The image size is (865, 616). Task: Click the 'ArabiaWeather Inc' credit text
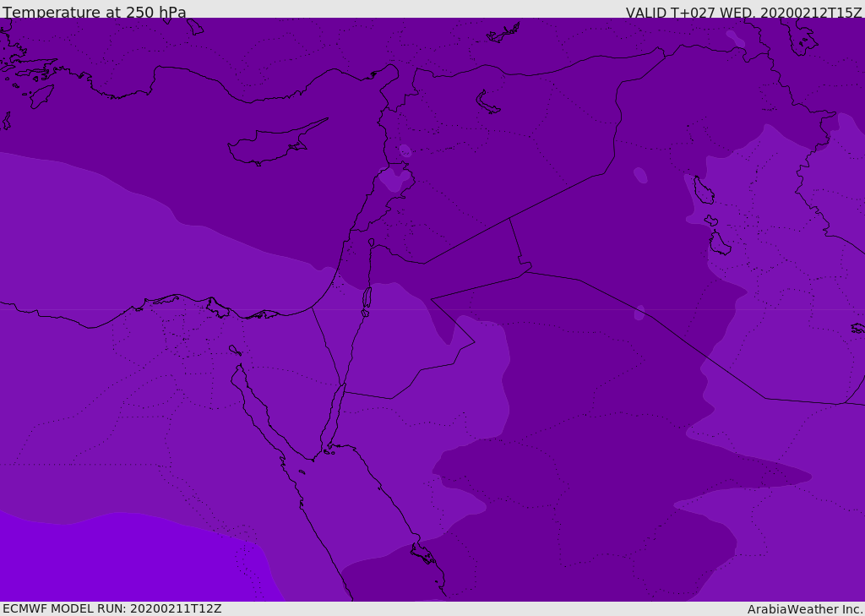tap(804, 609)
